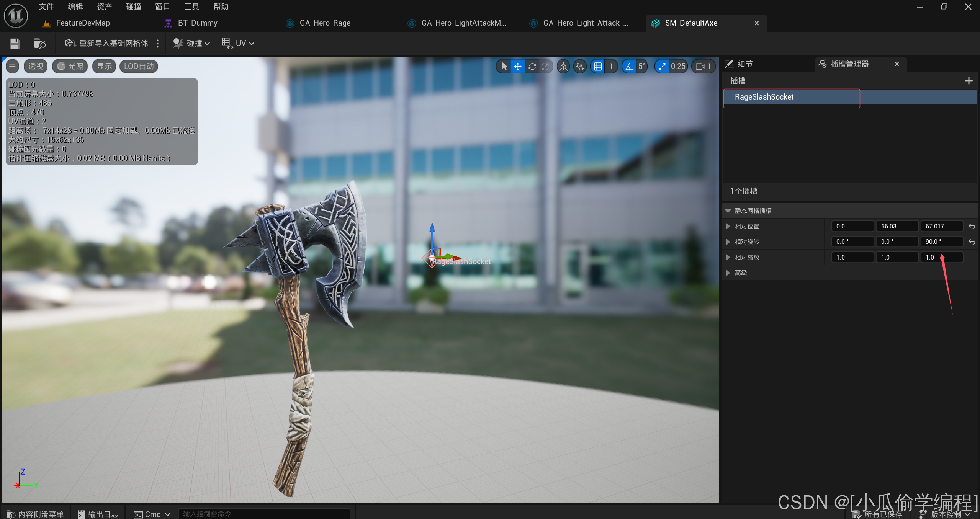Collapse the 静态网格插槽 section
This screenshot has height=519, width=980.
pos(728,211)
